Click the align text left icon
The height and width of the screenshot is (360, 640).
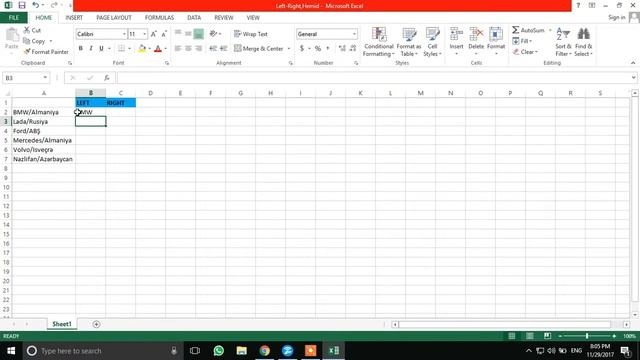tap(178, 49)
